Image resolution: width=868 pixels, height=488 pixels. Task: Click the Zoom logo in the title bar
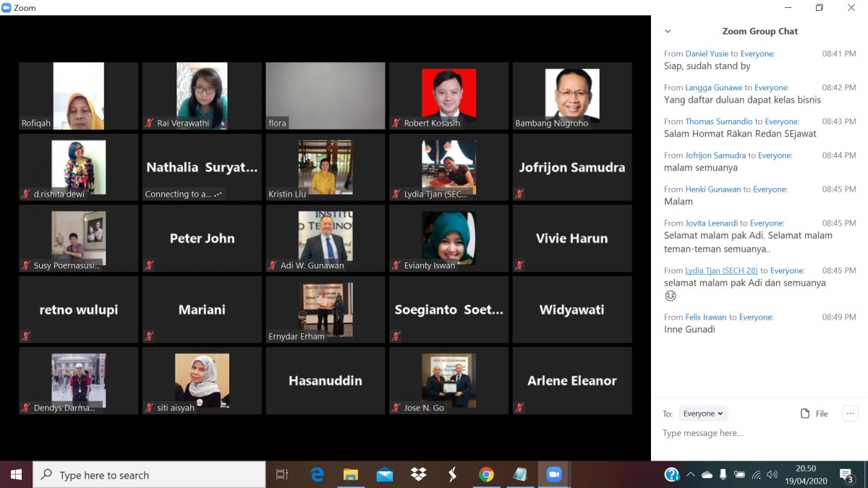(7, 8)
